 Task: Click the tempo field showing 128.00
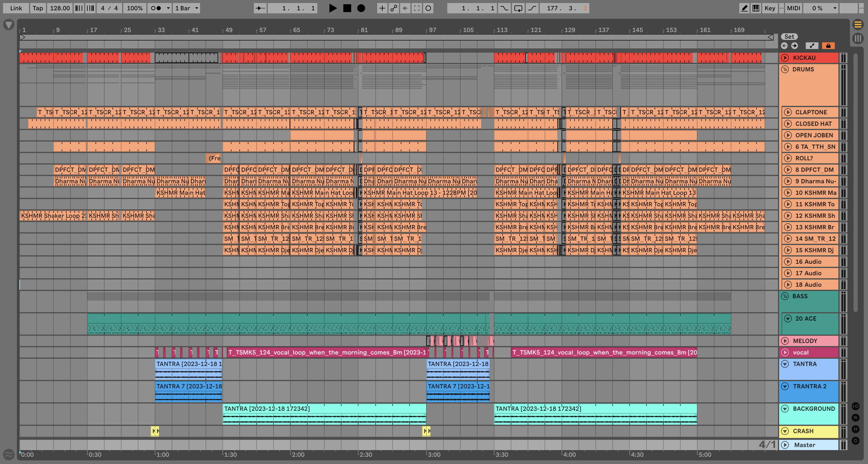pos(60,8)
